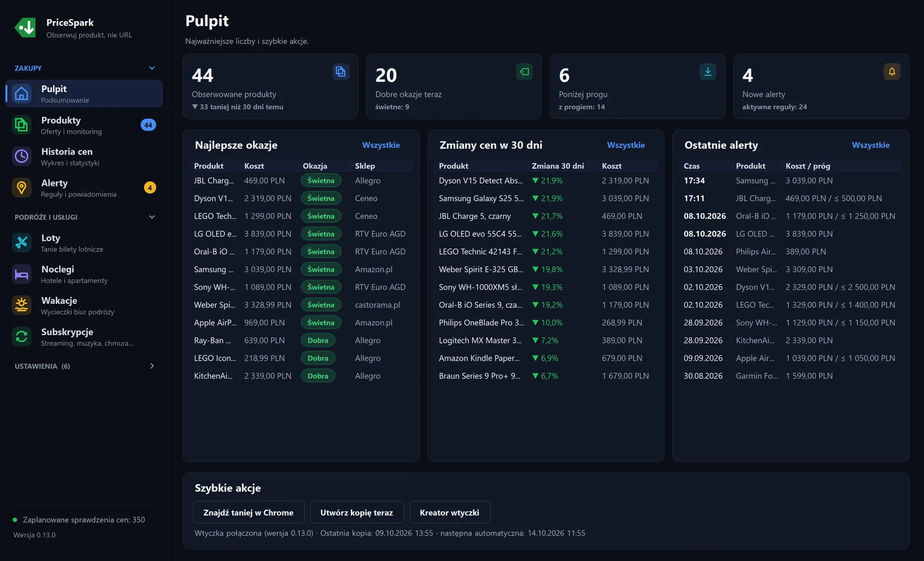The image size is (924, 561).
Task: Click the Historia cen clock icon
Action: coord(22,156)
